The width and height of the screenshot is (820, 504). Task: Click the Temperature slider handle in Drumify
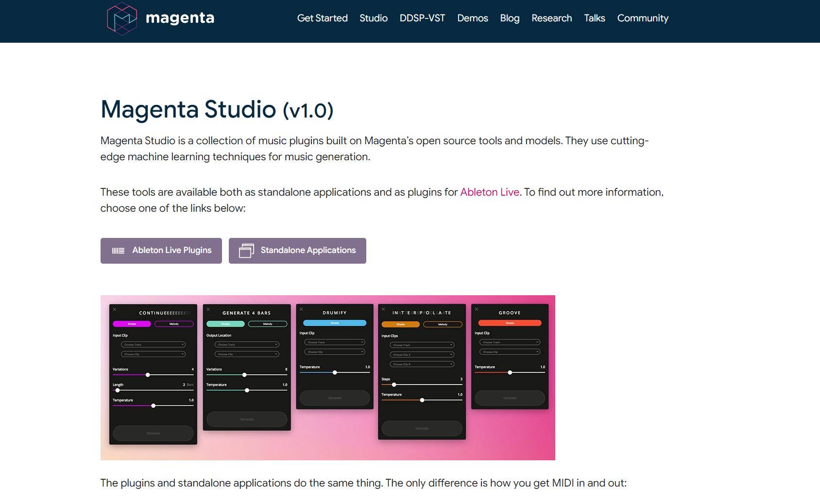pos(335,372)
